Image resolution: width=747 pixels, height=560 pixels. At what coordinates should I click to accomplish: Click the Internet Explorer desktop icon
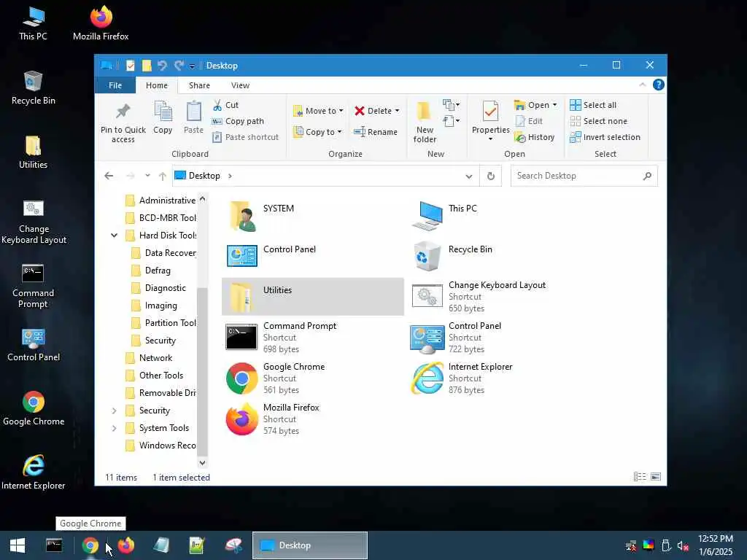34,472
